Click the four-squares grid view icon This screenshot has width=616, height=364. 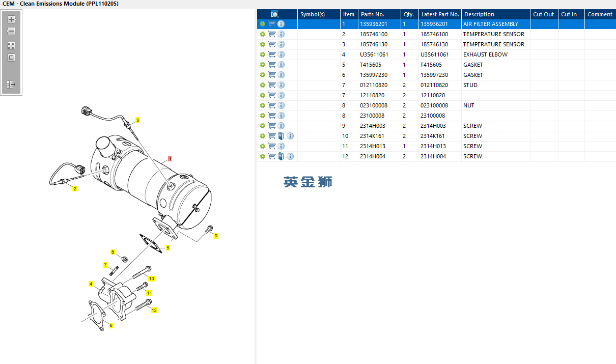point(11,46)
